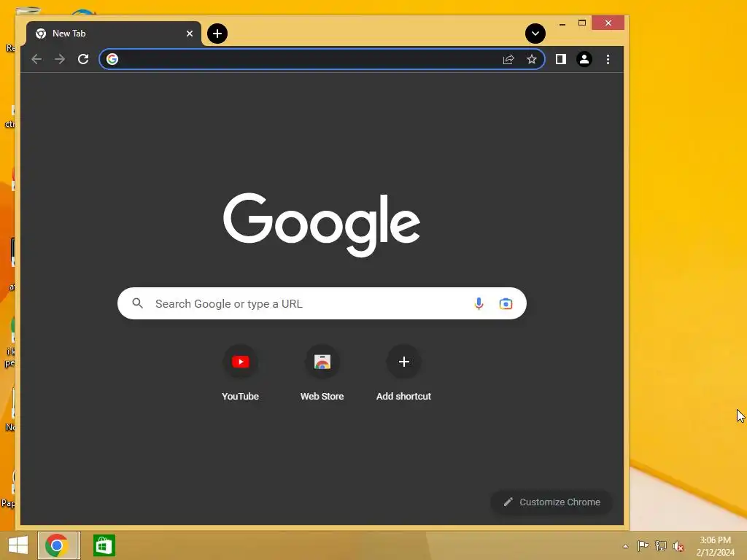Click Chrome icon in taskbar

57,545
